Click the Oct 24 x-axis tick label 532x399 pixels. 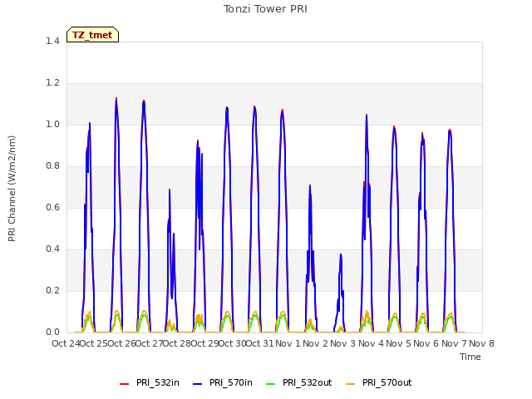coord(66,343)
